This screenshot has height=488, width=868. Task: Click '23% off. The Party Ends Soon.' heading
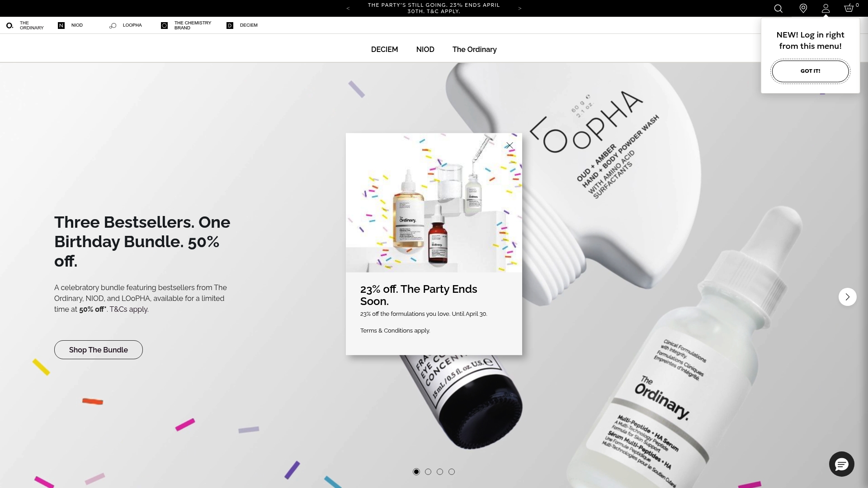419,295
